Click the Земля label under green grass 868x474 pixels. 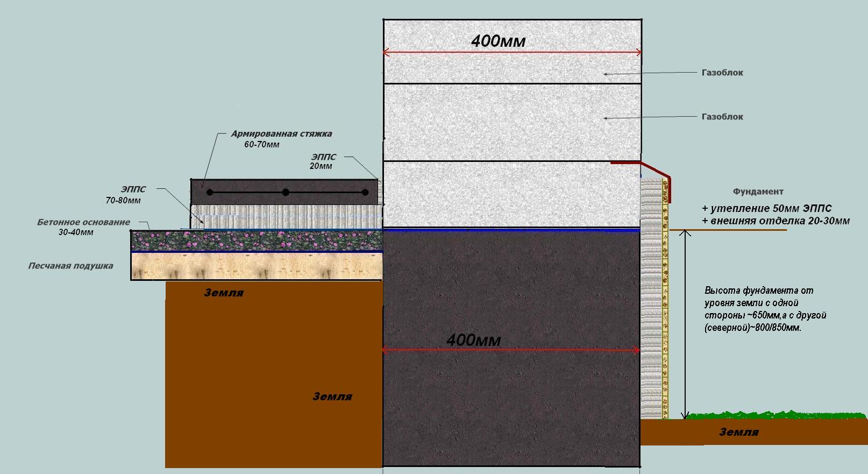(x=739, y=432)
